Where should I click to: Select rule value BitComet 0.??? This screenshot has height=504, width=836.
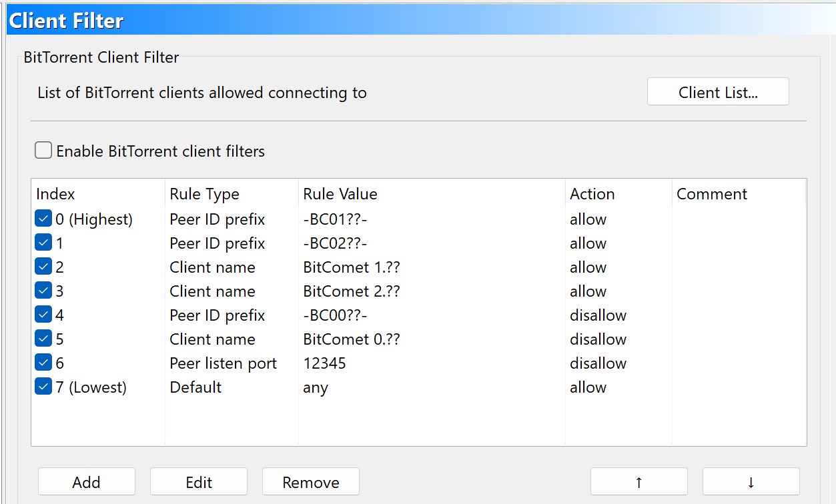(x=352, y=339)
